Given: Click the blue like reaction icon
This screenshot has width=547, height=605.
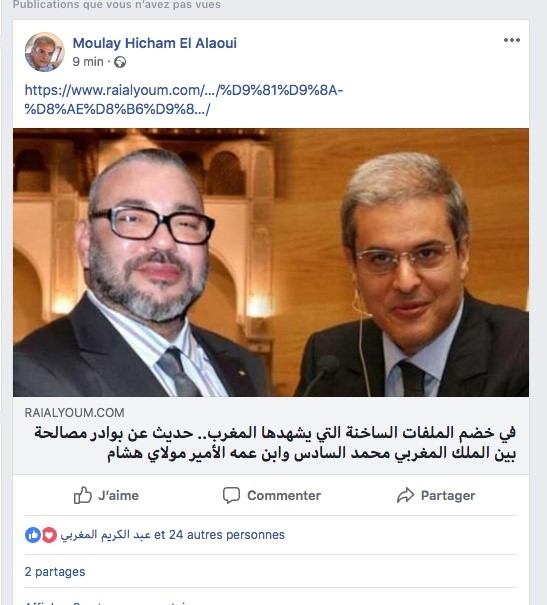Looking at the screenshot, I should point(33,535).
